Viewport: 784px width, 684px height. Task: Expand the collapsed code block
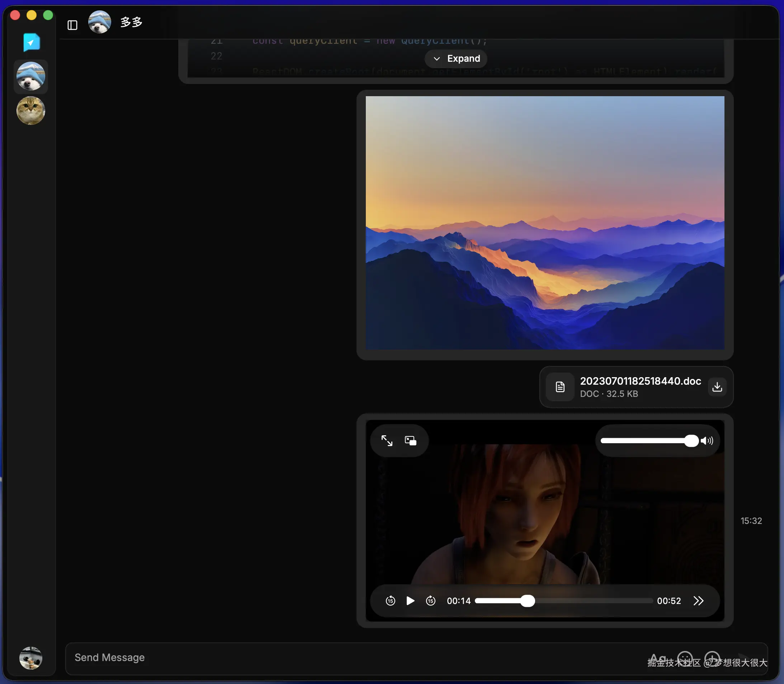click(456, 58)
